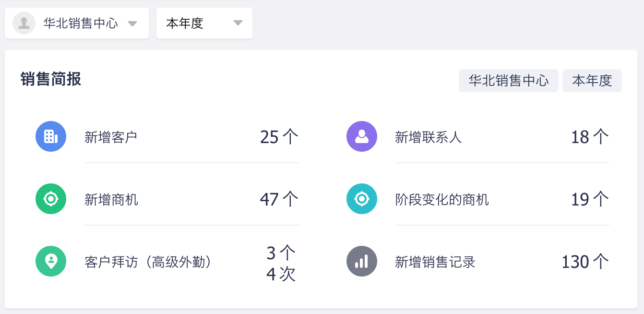The image size is (644, 314).
Task: Click the 130 个 sales record count
Action: 585,262
